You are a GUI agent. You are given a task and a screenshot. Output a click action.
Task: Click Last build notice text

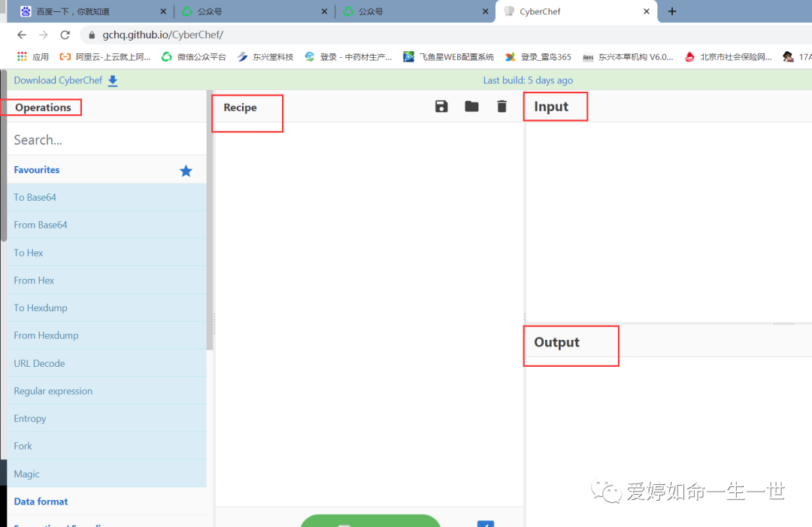click(528, 80)
